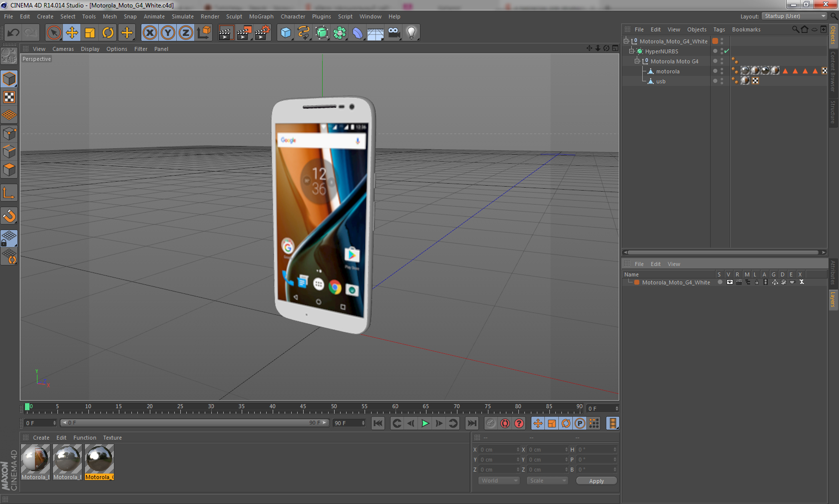Play the animation forward
The width and height of the screenshot is (839, 504).
425,423
